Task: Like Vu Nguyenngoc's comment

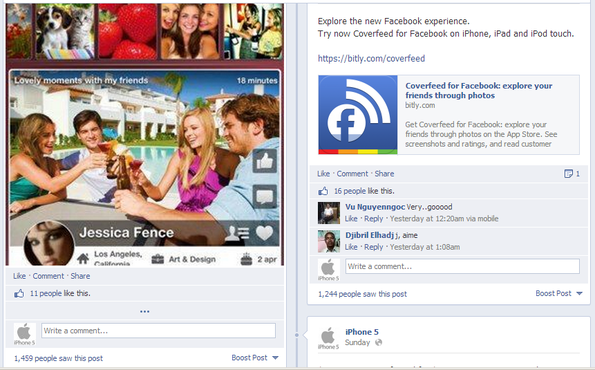Action: pos(351,219)
